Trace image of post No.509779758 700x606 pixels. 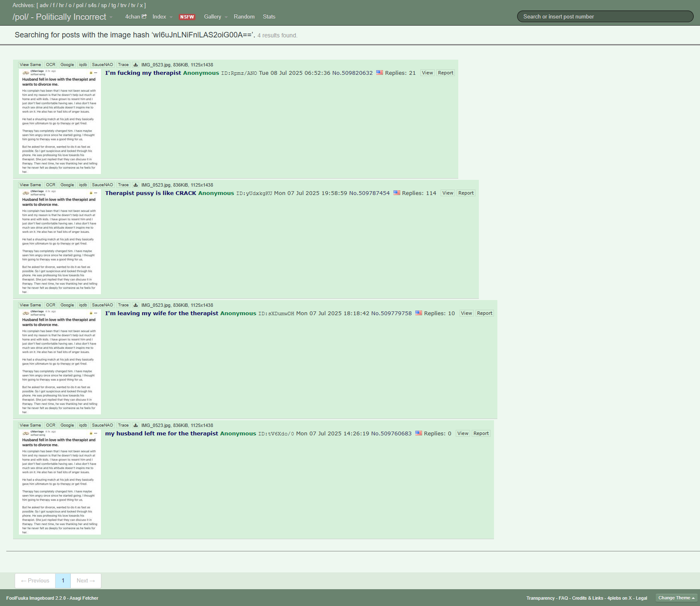pyautogui.click(x=123, y=305)
